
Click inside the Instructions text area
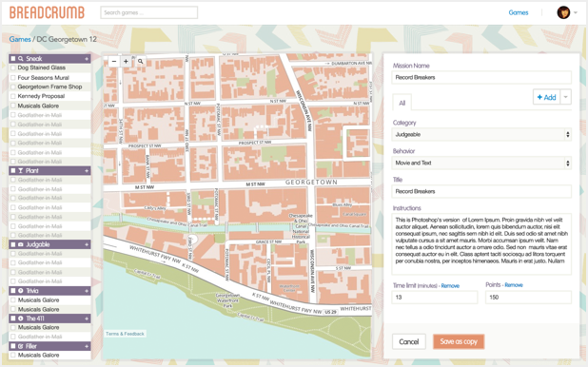481,244
